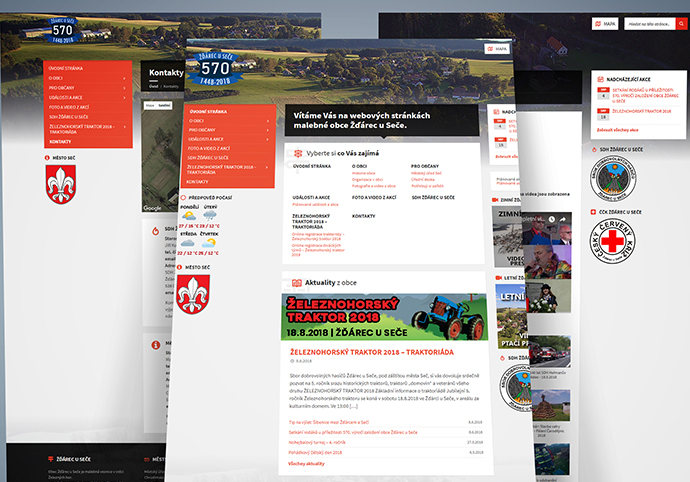Click Město Seč coat of arms on left page
This screenshot has height=482, width=690.
click(x=61, y=184)
